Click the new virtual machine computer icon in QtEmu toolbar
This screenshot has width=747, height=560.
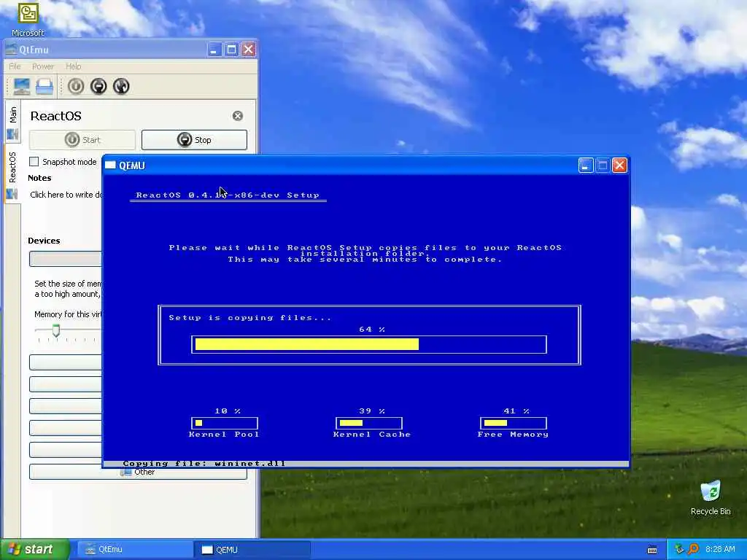coord(21,86)
